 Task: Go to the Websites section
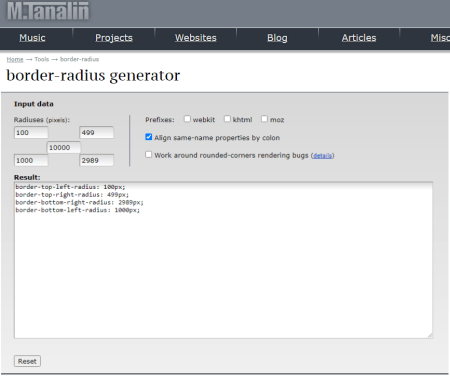196,38
